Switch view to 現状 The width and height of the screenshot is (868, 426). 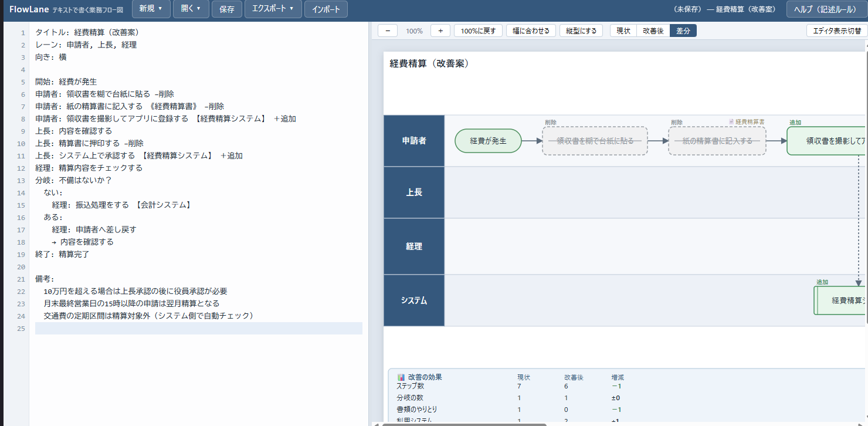623,31
